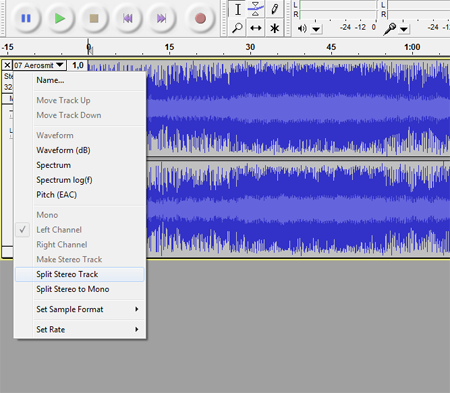Click the 1:00 mark on timeline

tap(412, 47)
